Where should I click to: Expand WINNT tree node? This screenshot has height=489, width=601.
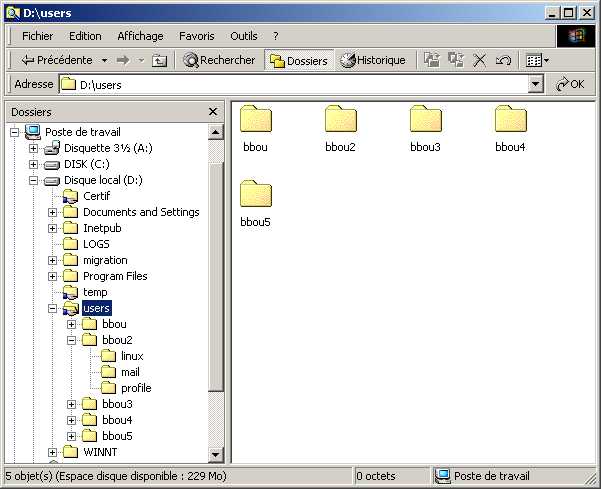(x=53, y=453)
